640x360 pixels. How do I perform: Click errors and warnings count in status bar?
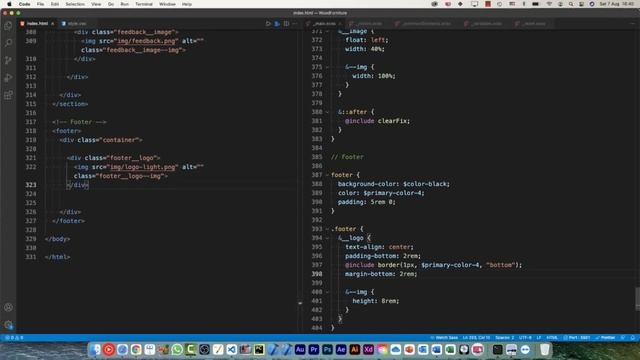pyautogui.click(x=13, y=338)
